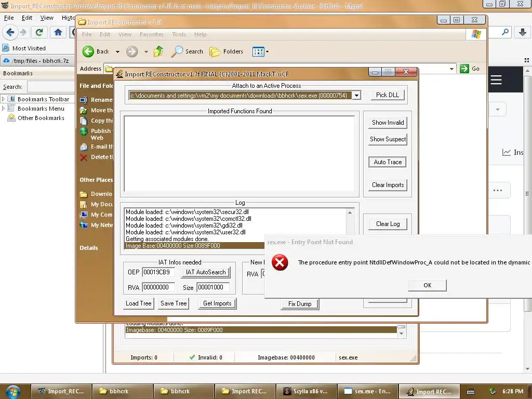Click the Fix Dump button
This screenshot has height=399, width=532.
(x=300, y=303)
